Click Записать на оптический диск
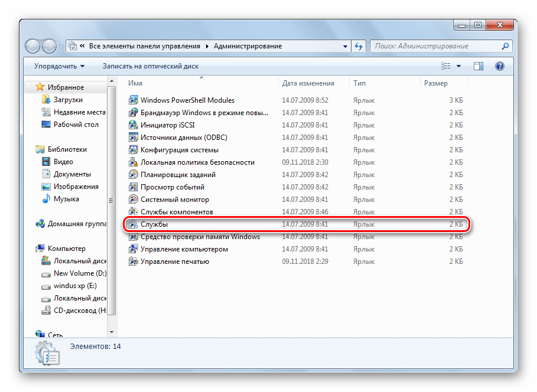 [x=150, y=66]
